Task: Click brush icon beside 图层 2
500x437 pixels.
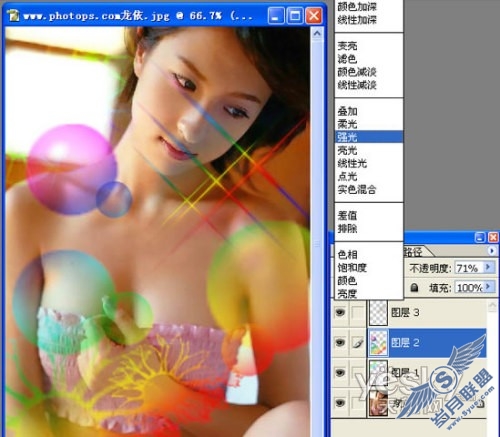Action: 358,343
